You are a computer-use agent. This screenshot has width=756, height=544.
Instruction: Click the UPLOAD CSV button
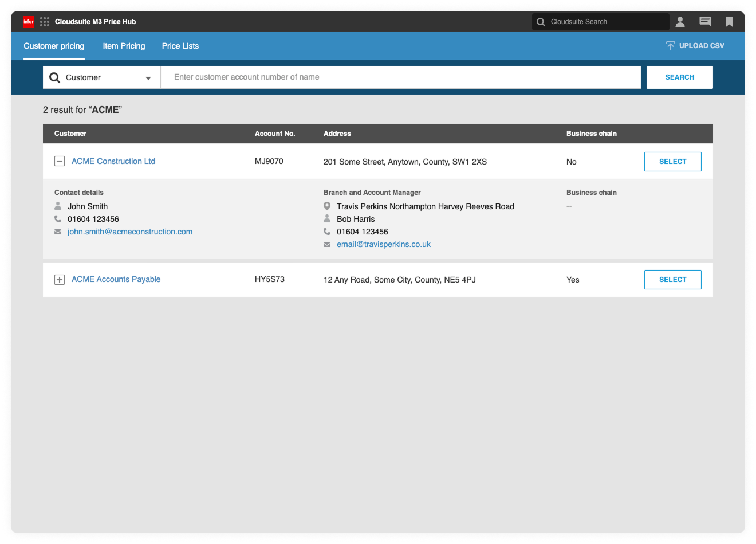[x=695, y=46]
